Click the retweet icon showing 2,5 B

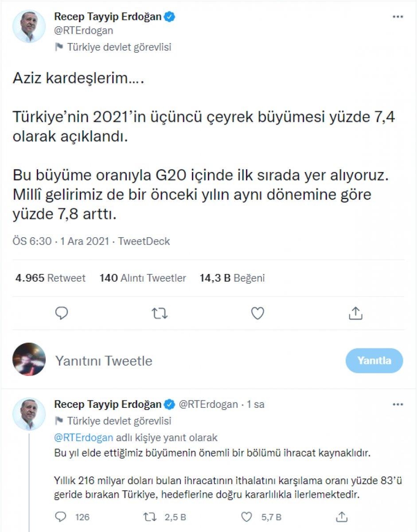click(151, 516)
